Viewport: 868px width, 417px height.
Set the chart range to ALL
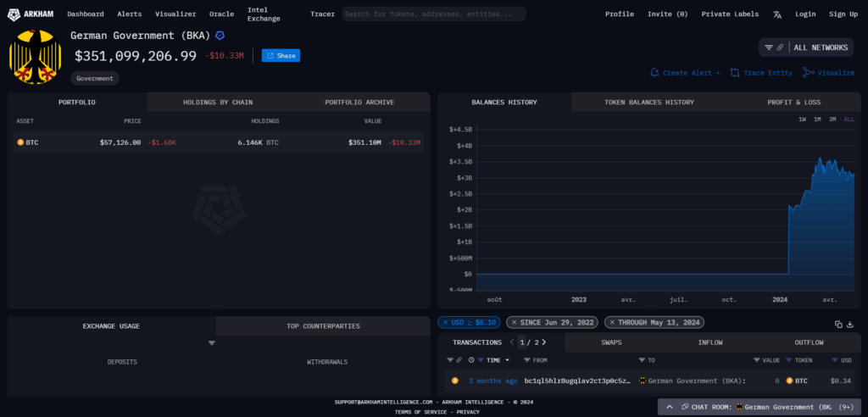[849, 119]
